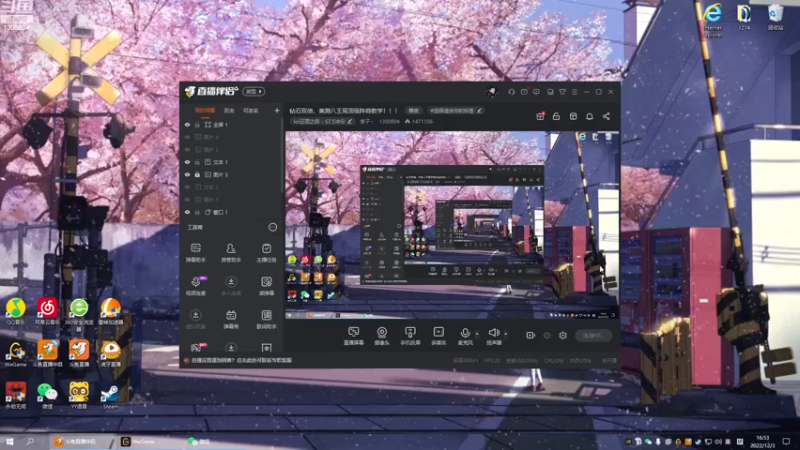This screenshot has width=800, height=450.
Task: Open the mail icon with red dot
Action: tap(524, 92)
